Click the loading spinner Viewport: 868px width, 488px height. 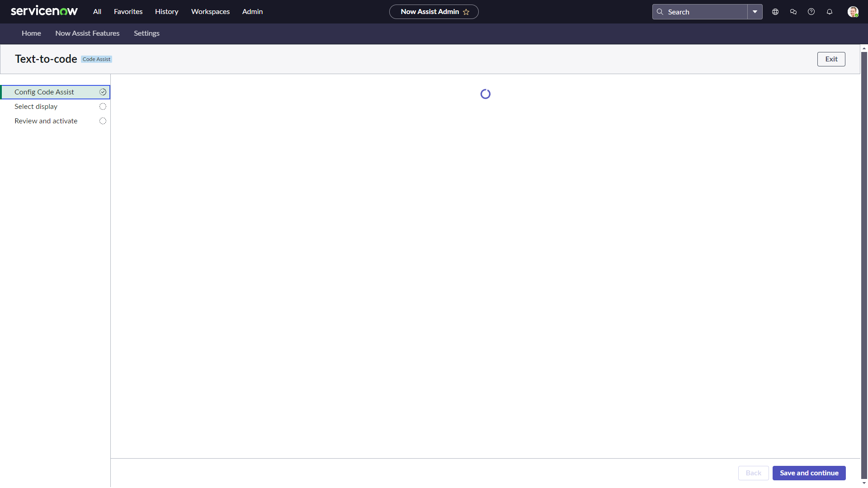click(485, 94)
